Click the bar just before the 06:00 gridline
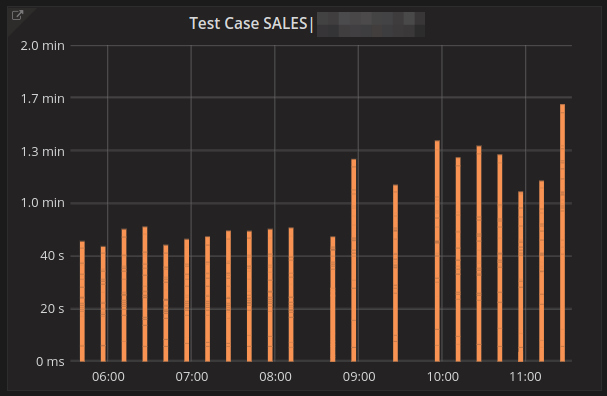This screenshot has height=396, width=607. tap(103, 304)
